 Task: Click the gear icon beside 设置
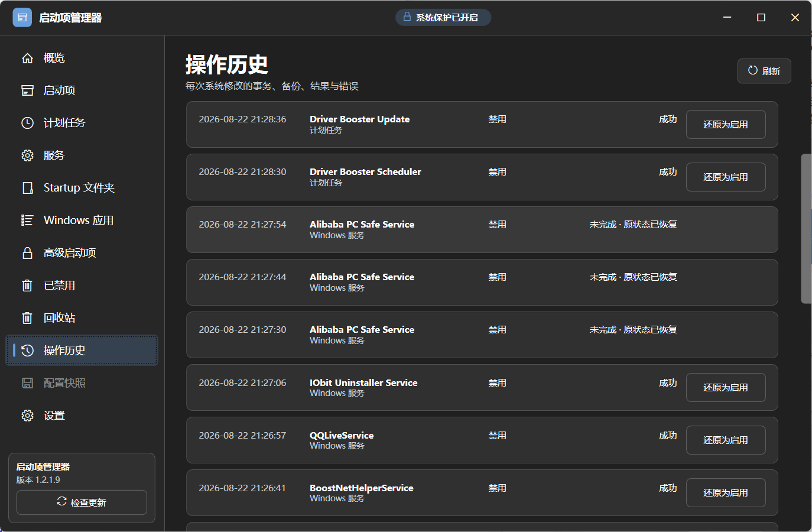27,416
